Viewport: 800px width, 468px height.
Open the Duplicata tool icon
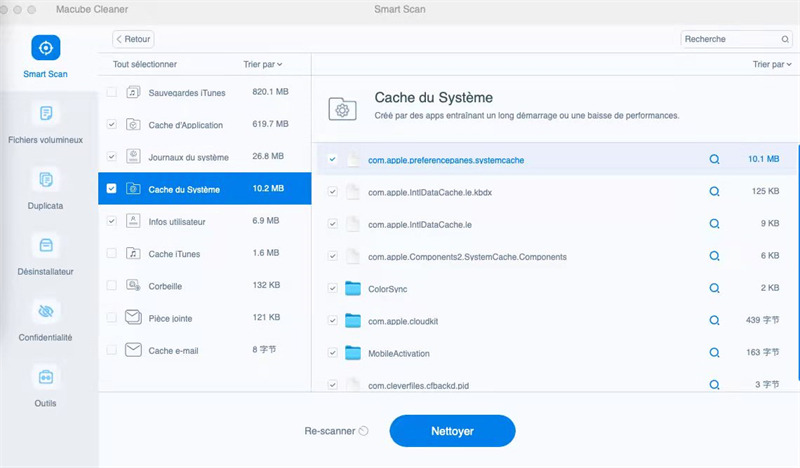tap(45, 179)
